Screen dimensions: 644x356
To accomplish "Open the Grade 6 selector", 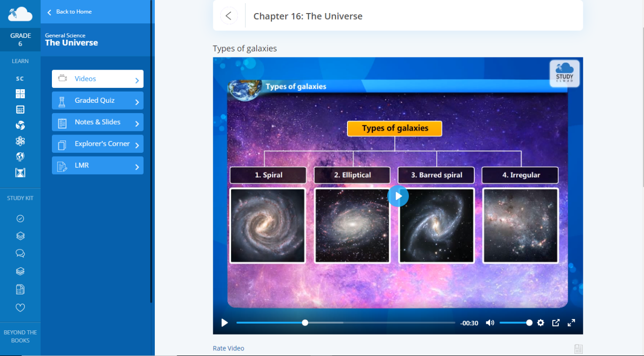I will pyautogui.click(x=20, y=40).
